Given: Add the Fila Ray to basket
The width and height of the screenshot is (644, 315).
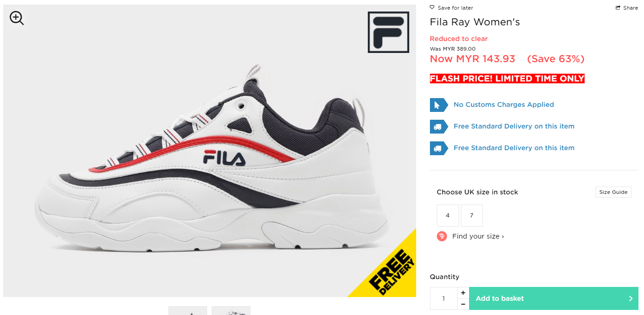Looking at the screenshot, I should [x=554, y=298].
